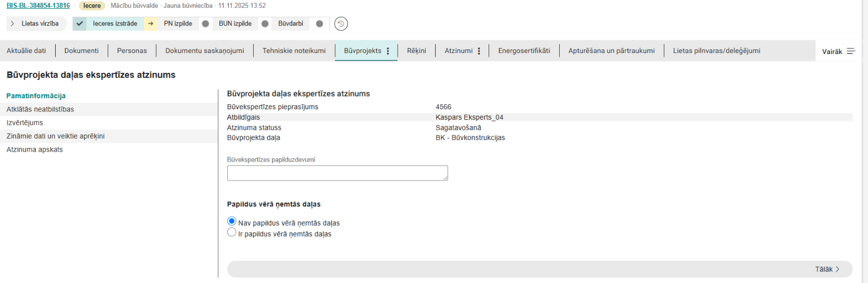Image resolution: width=868 pixels, height=283 pixels.
Task: Click the history clock icon
Action: click(x=341, y=24)
